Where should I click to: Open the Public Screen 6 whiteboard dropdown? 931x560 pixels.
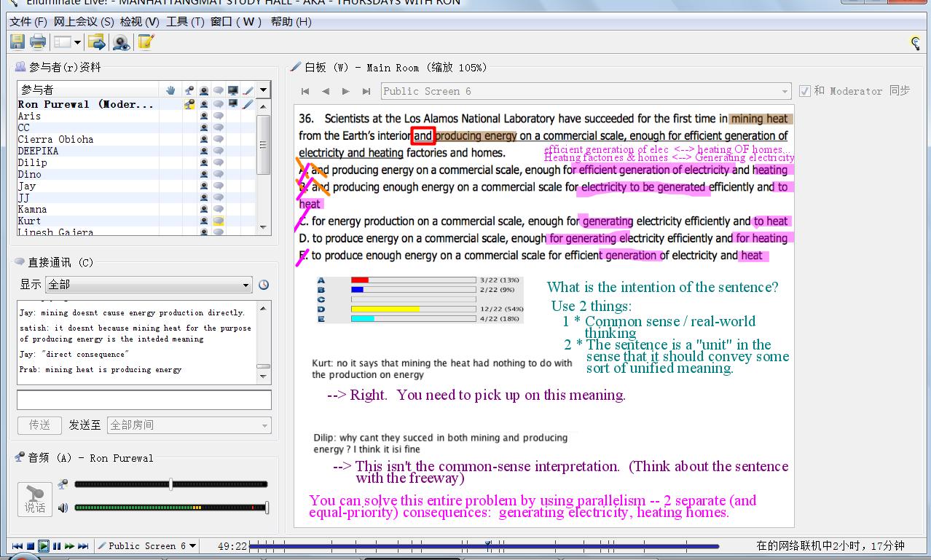(586, 91)
